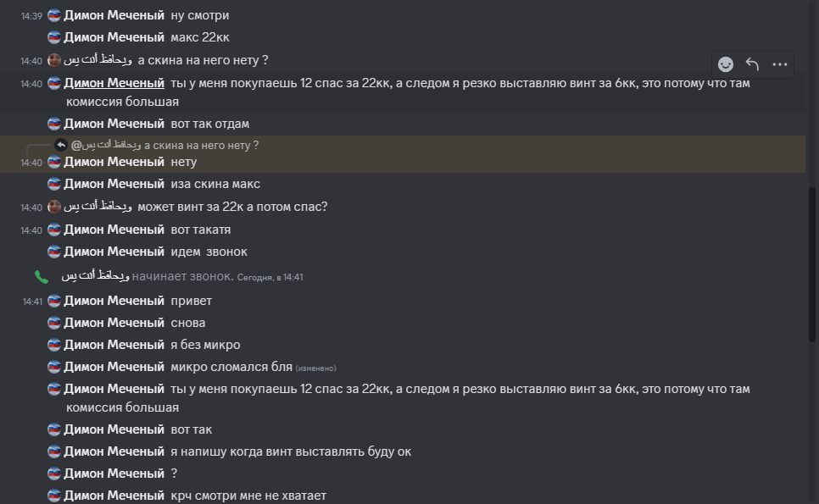Image resolution: width=819 pixels, height=504 pixels.
Task: Click the 14:39 timestamp on first message
Action: (x=31, y=16)
